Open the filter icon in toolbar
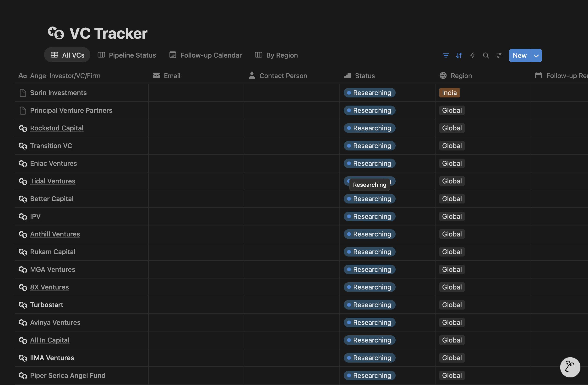This screenshot has width=588, height=385. coord(446,55)
